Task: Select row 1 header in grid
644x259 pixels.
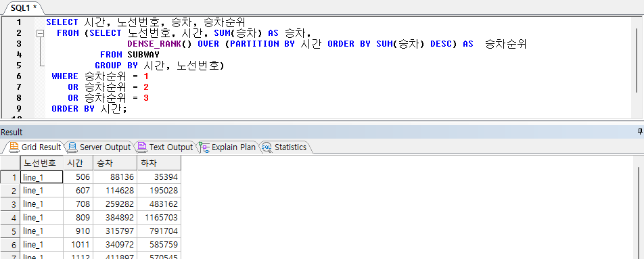Action: coord(10,177)
